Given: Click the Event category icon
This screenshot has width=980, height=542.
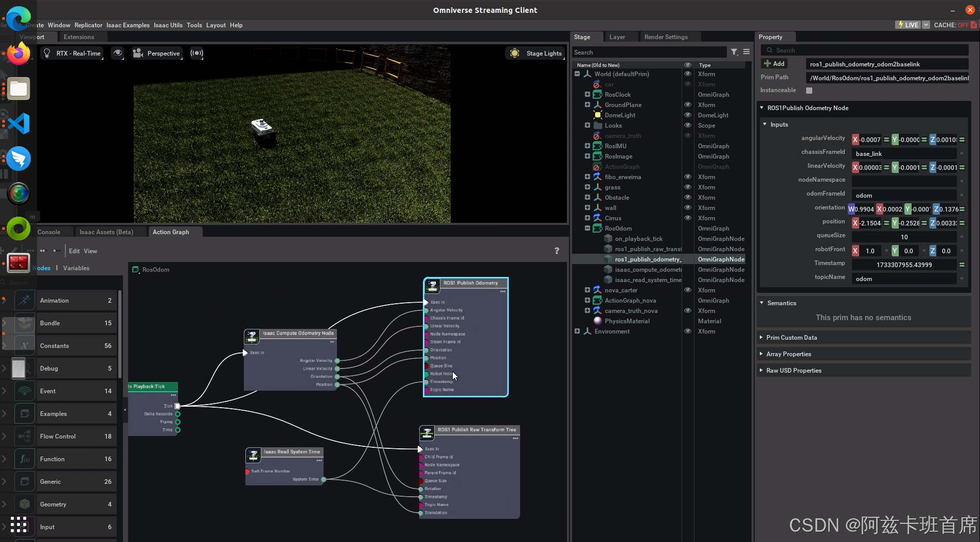Looking at the screenshot, I should click(25, 391).
